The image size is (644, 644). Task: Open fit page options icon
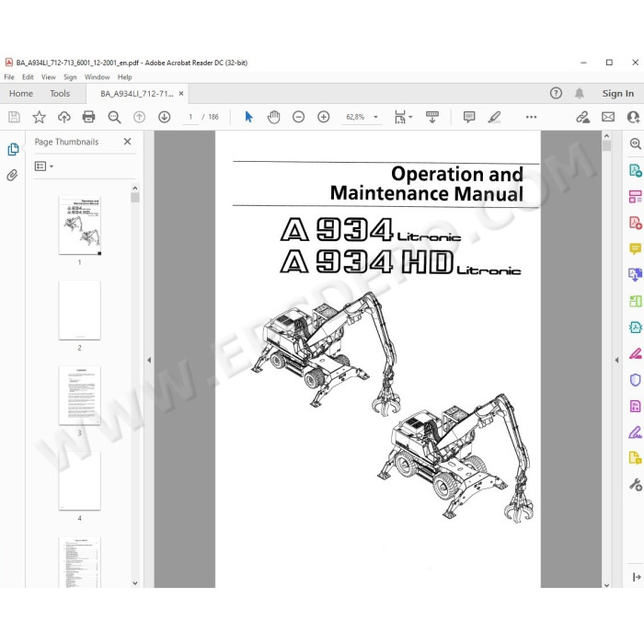coord(403,117)
